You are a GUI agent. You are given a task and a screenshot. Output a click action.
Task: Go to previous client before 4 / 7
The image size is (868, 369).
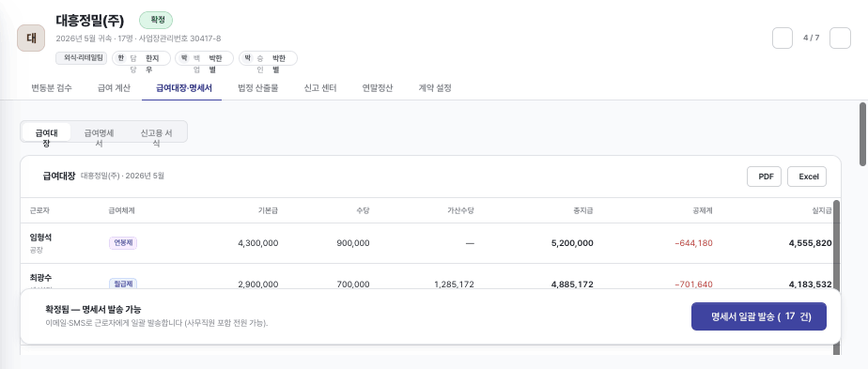[783, 38]
